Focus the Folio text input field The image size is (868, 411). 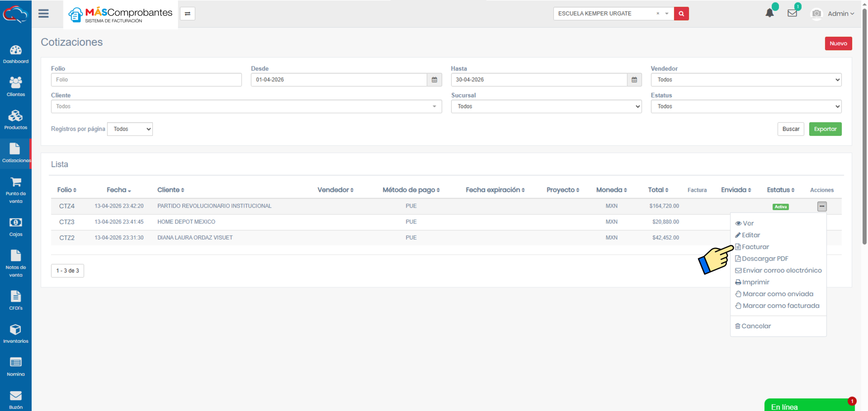(x=146, y=80)
